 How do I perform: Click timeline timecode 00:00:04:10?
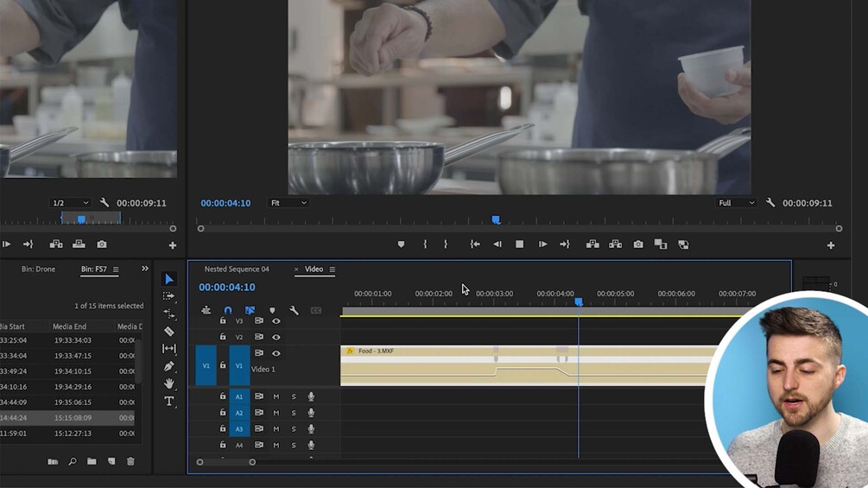pyautogui.click(x=227, y=287)
